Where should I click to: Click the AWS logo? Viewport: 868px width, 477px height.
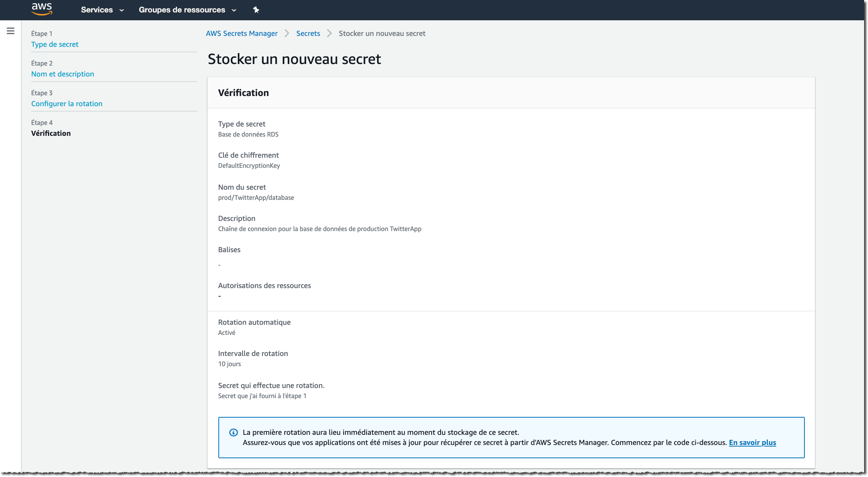[42, 9]
